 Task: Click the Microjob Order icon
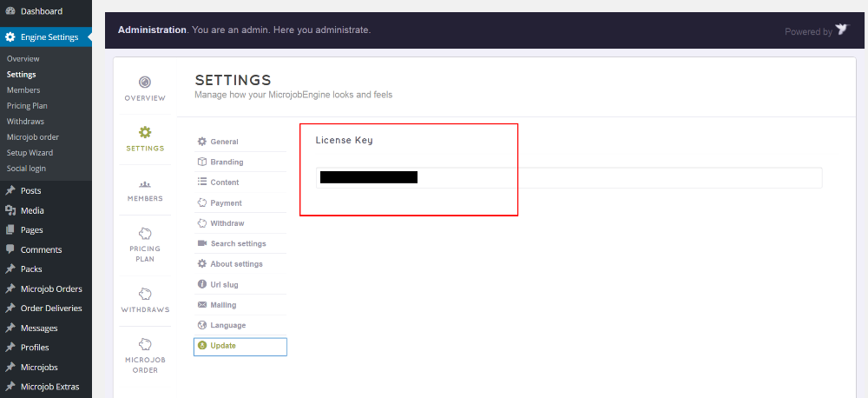coord(145,344)
